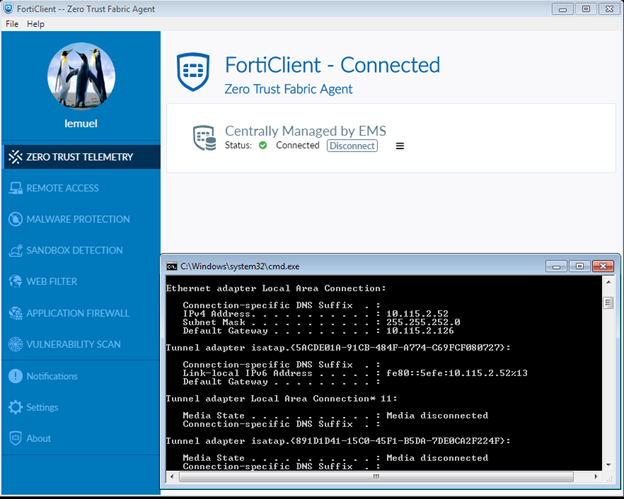Click cmd horizontal scrollbar left arrow
This screenshot has width=624, height=499.
pos(172,476)
